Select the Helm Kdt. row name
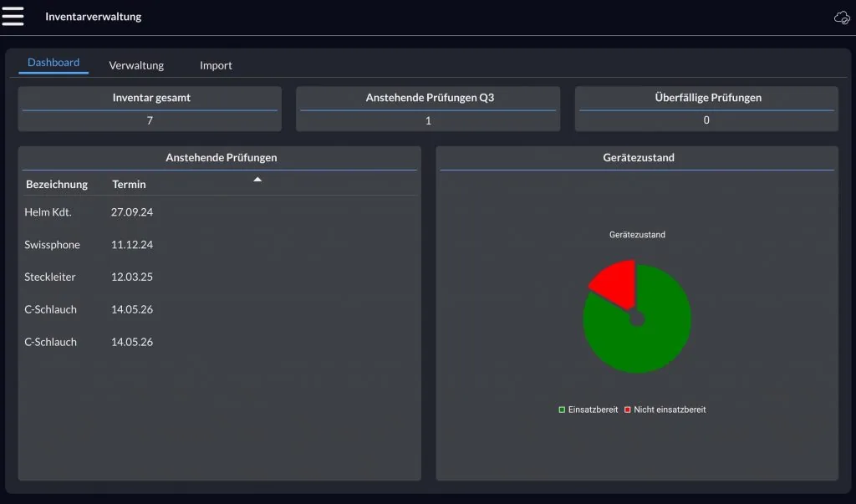This screenshot has height=504, width=856. click(x=48, y=212)
